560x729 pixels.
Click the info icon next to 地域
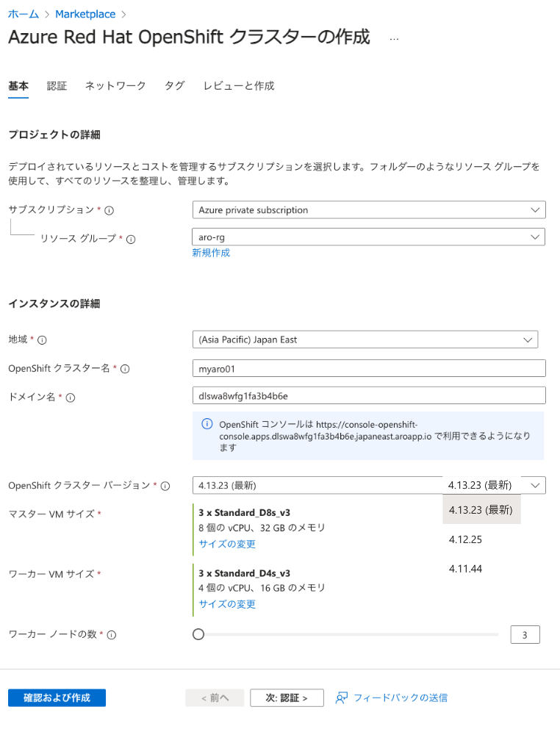pos(42,340)
